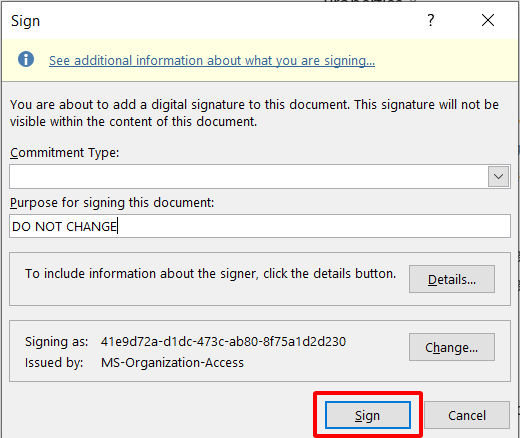Screen dimensions: 520x438
Task: Click the MS-Organization-Access issuer text
Action: [172, 363]
